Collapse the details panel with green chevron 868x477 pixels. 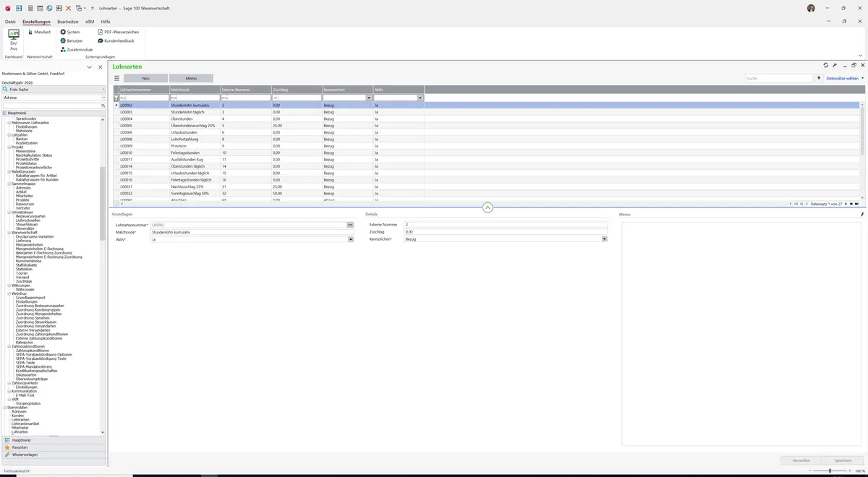tap(488, 207)
